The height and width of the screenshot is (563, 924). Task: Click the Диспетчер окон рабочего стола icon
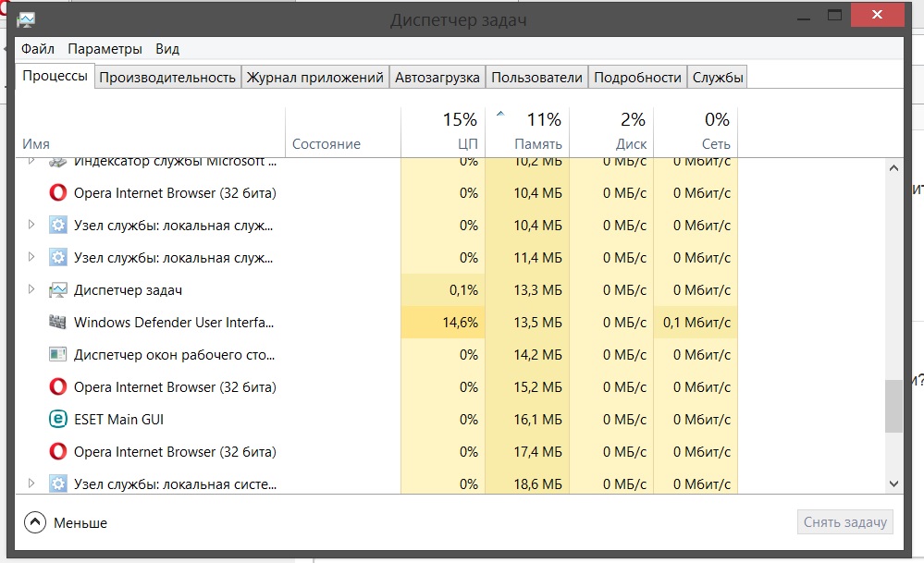click(57, 355)
